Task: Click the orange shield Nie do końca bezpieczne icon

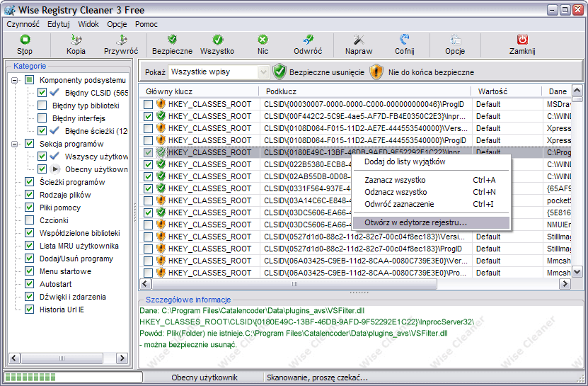Action: 376,72
